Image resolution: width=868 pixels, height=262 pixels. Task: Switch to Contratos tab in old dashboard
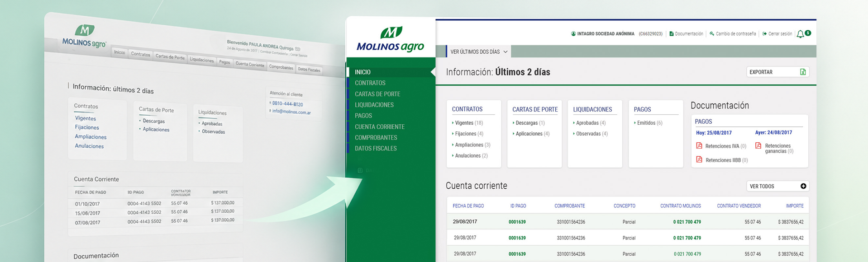140,54
